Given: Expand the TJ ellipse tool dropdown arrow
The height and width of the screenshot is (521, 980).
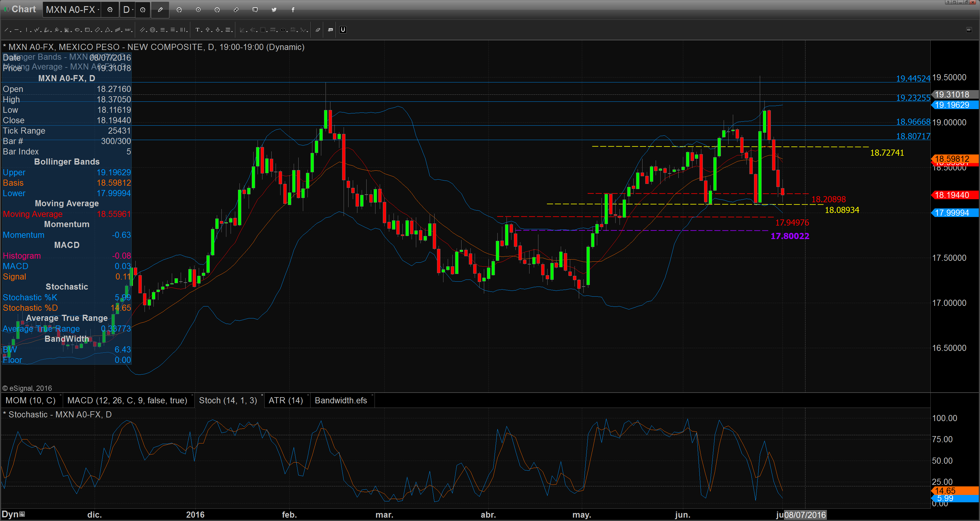Looking at the screenshot, I should [287, 32].
